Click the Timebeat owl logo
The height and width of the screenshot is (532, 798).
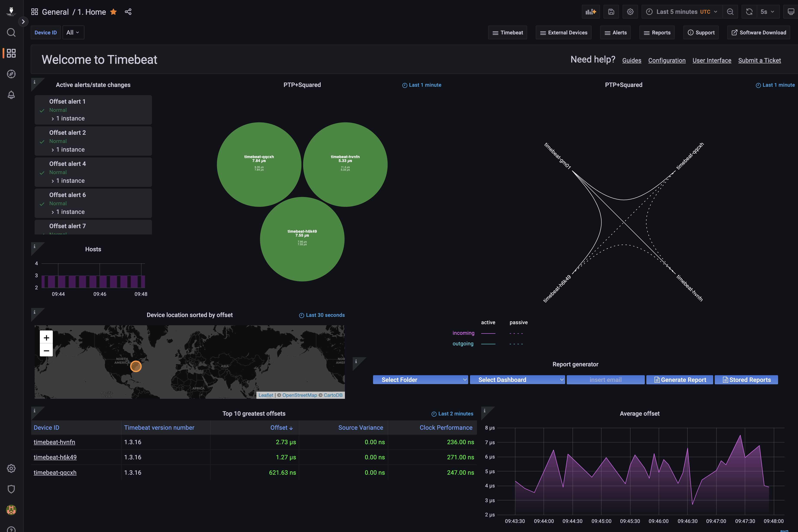pos(11,11)
